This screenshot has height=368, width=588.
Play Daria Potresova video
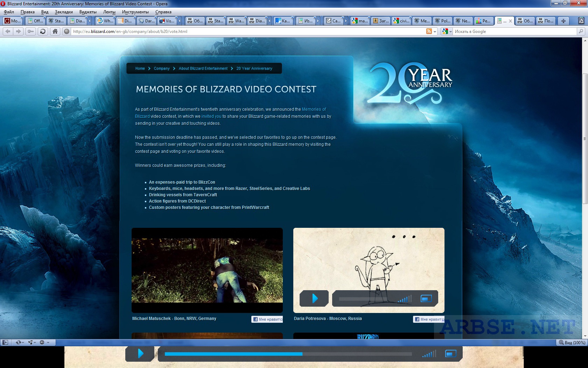[x=314, y=298]
